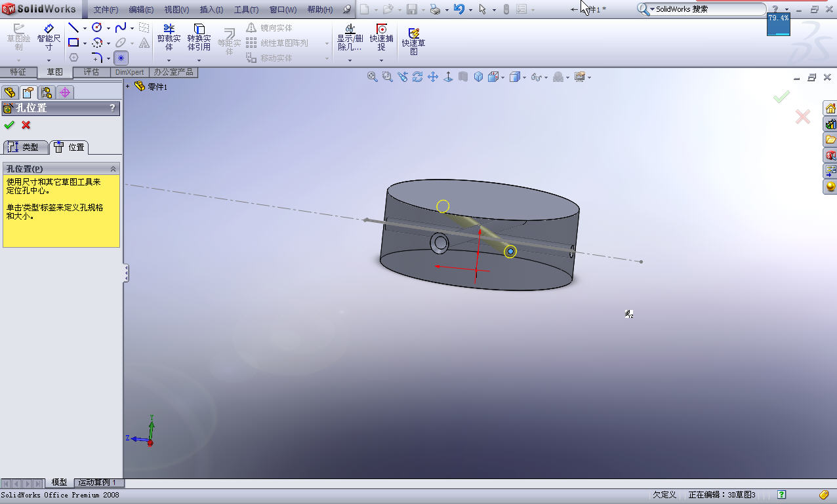The image size is (837, 504).
Task: Expand the Spline tool dropdown arrow
Action: [x=132, y=28]
